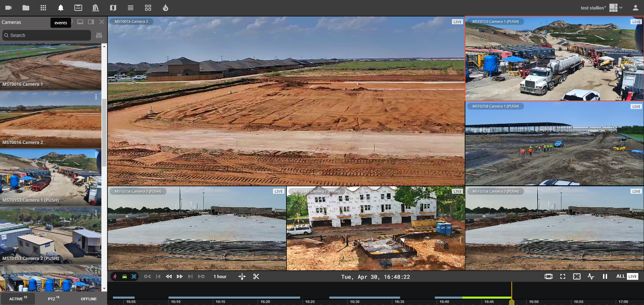
Task: Open the 1 hour timeline range dropdown
Action: [220, 276]
